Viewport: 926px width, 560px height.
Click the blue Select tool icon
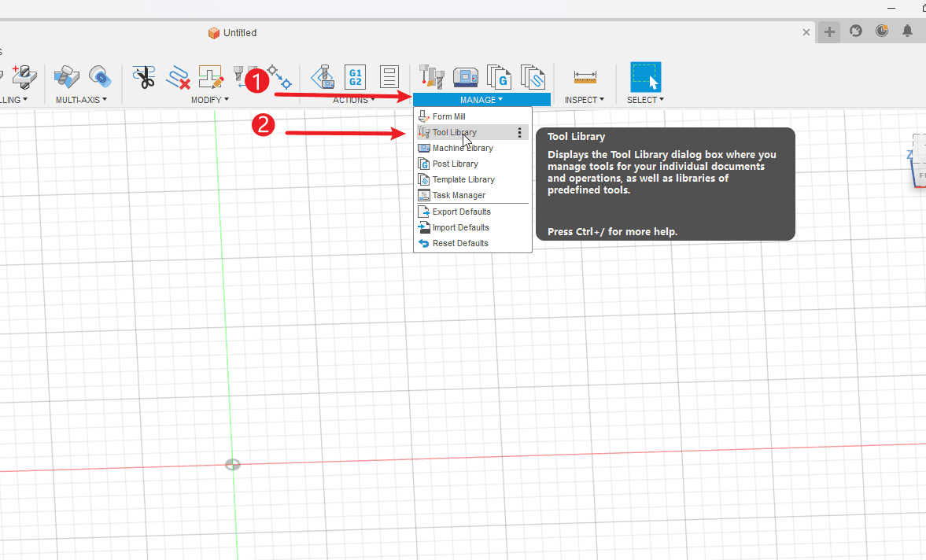tap(645, 76)
